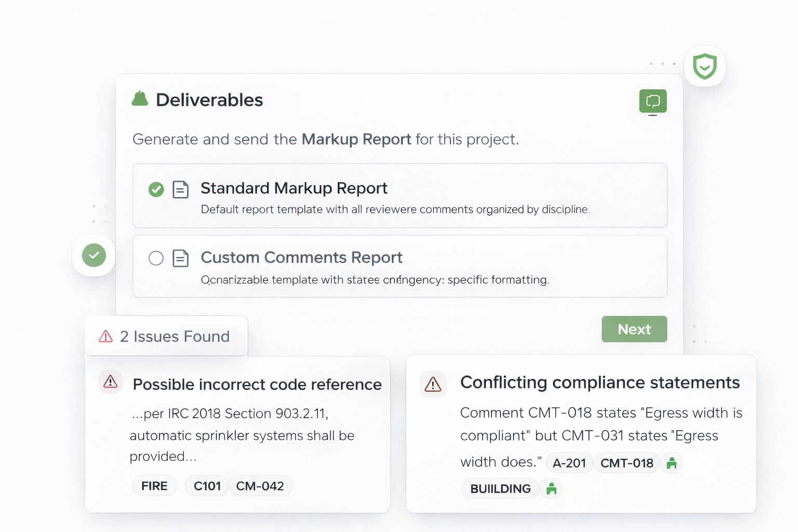798x532 pixels.
Task: Click green icon next to BUILDING tag
Action: (551, 489)
